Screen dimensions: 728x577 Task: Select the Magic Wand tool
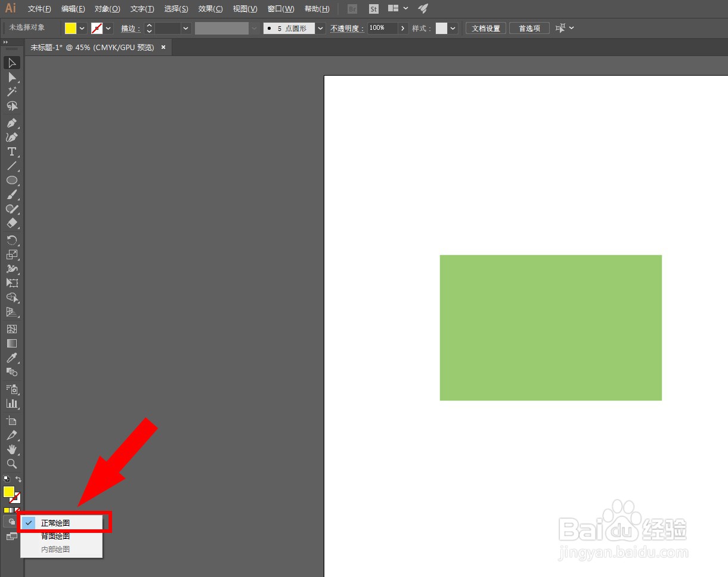tap(12, 92)
